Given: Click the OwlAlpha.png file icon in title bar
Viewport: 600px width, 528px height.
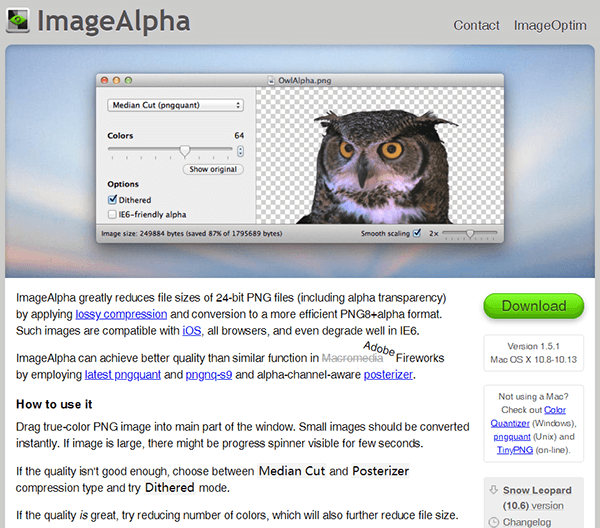Looking at the screenshot, I should click(x=271, y=80).
